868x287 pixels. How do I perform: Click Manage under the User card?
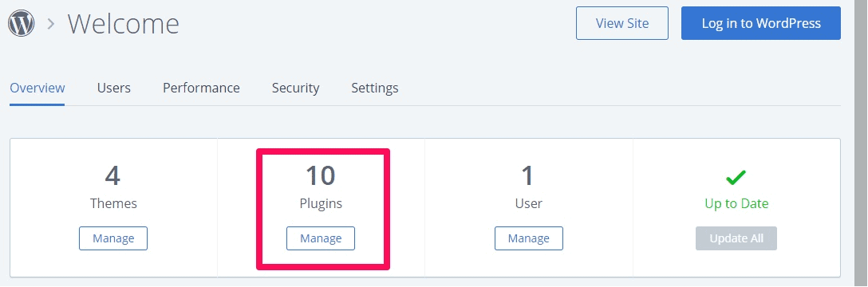coord(529,238)
